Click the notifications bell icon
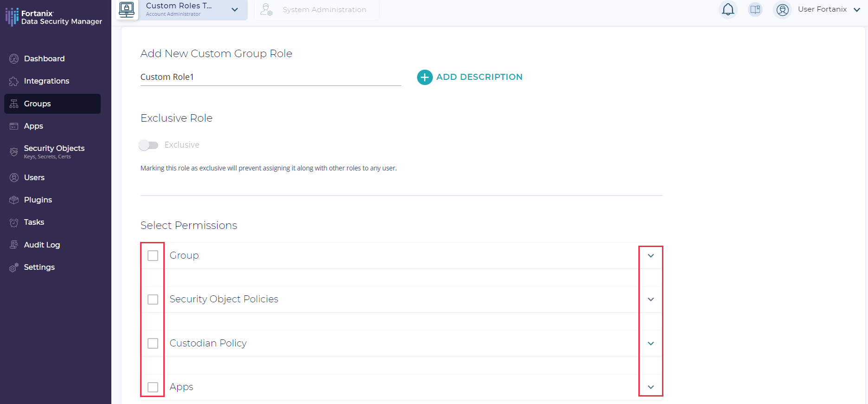Screen dimensions: 868x404 pos(728,9)
